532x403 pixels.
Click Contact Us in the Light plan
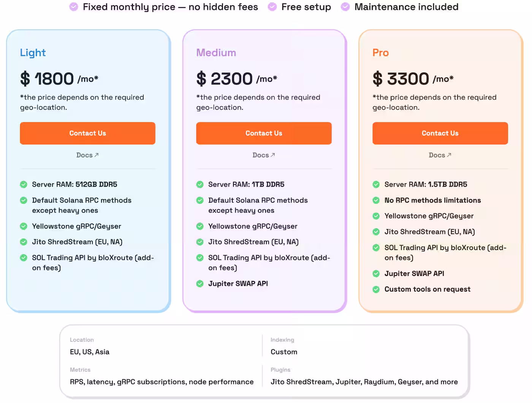coord(87,133)
